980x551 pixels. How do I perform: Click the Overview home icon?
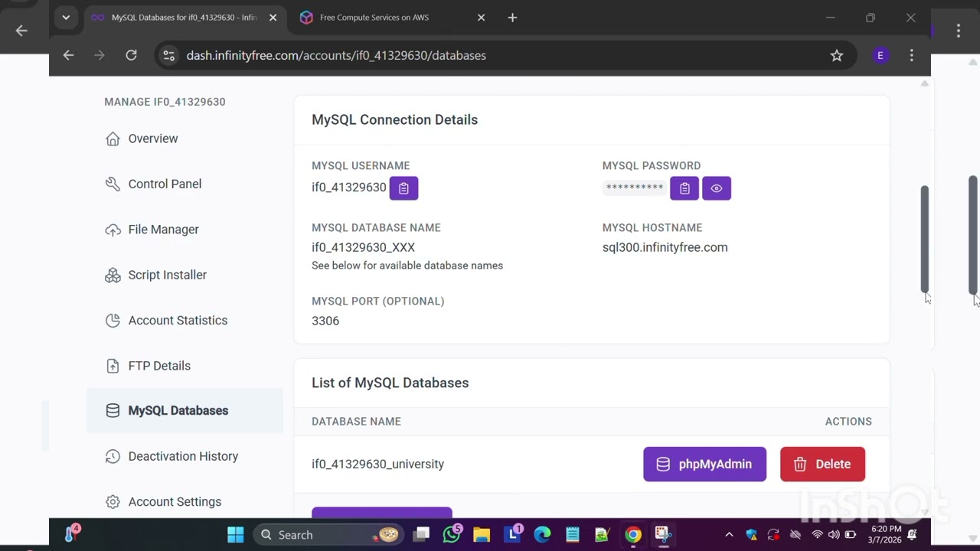[x=113, y=139]
